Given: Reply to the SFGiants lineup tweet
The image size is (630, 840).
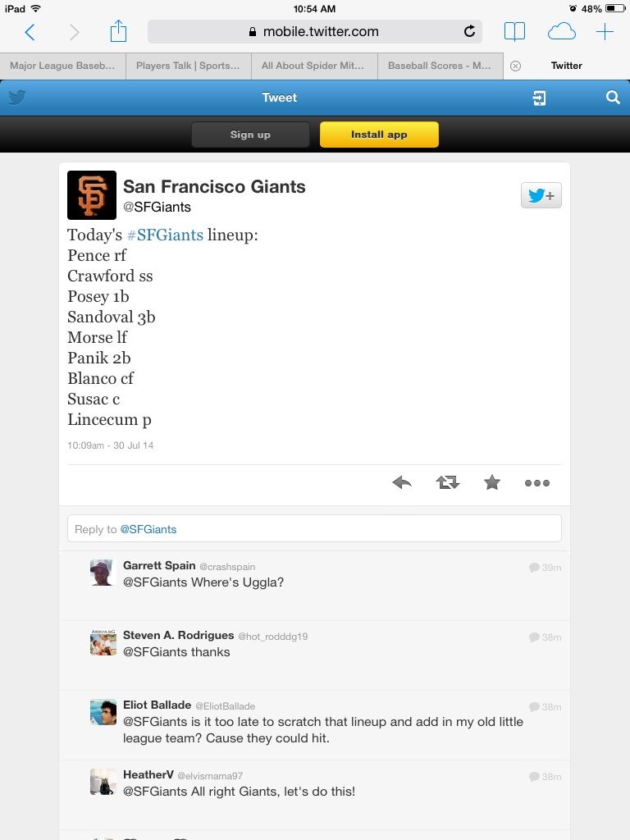Looking at the screenshot, I should (402, 482).
